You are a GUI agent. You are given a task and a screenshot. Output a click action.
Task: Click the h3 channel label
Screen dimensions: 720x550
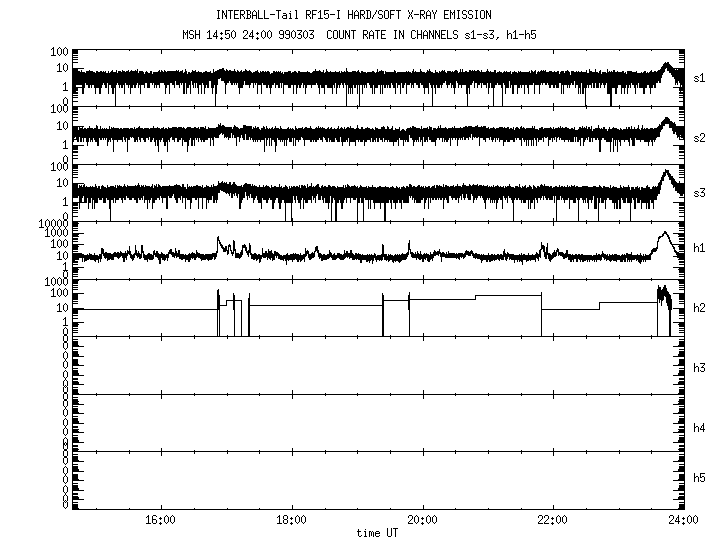click(x=700, y=370)
